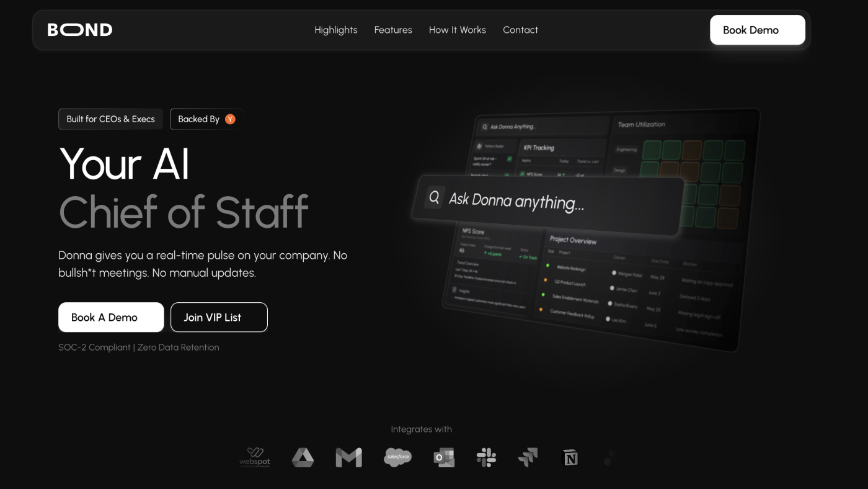Select Contact in the top menu

click(x=520, y=30)
